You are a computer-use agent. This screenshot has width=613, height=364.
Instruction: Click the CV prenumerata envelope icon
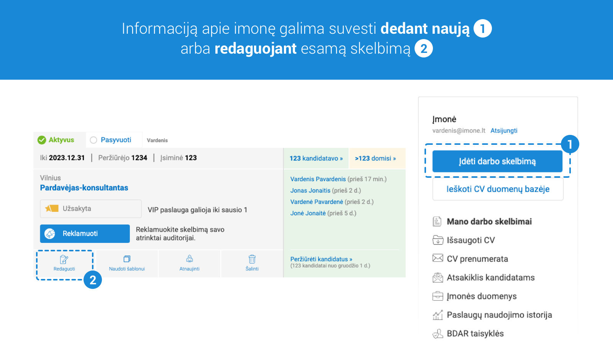[438, 258]
